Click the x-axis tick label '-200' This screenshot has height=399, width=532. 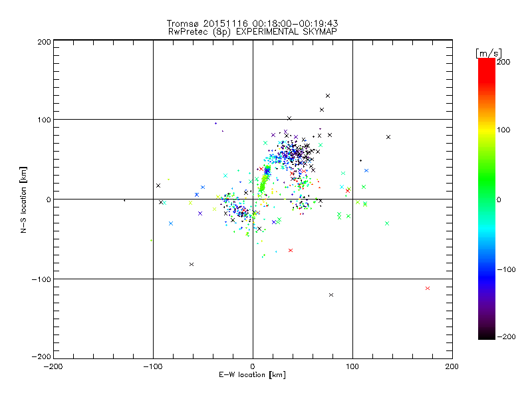click(x=53, y=366)
